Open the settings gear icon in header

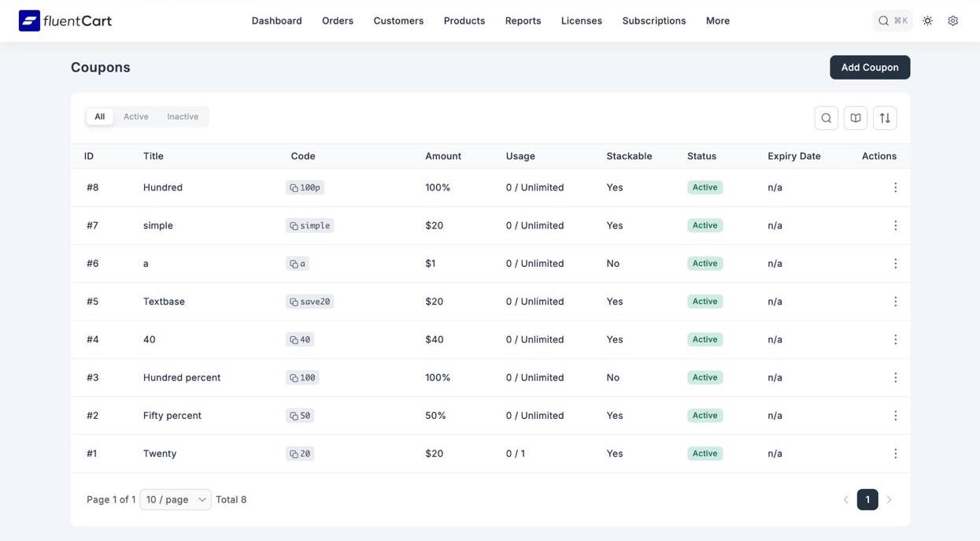952,21
